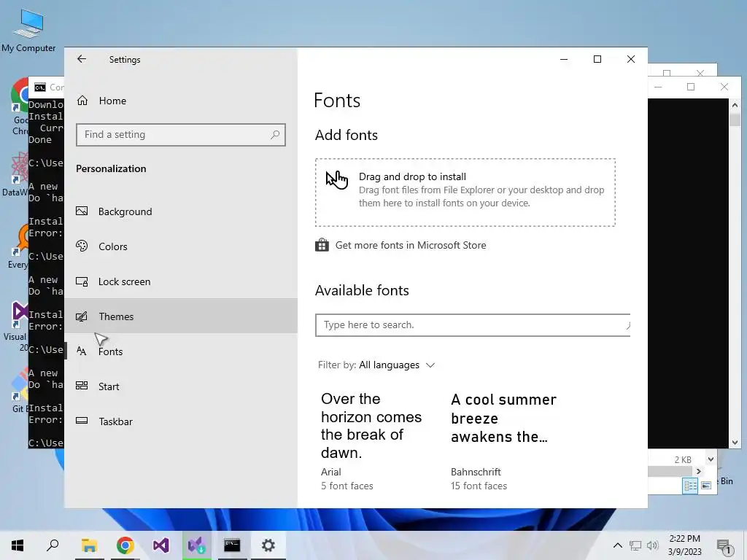Click the Fonts AA icon
This screenshot has width=747, height=560.
82,351
